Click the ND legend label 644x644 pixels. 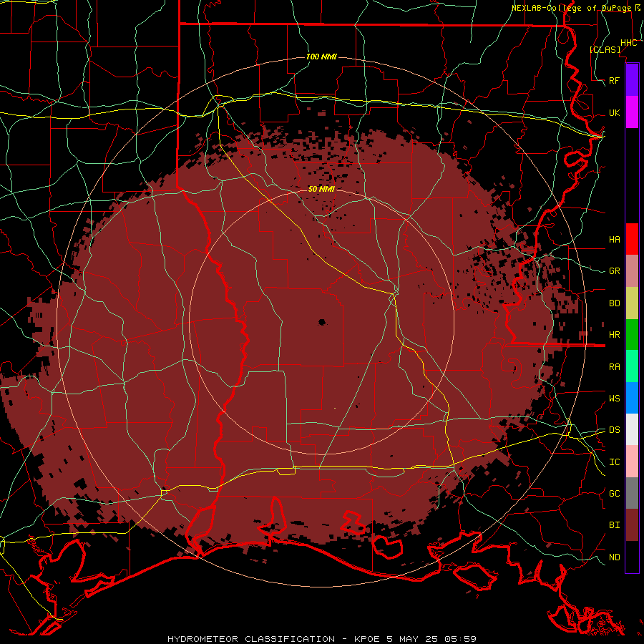pos(615,557)
